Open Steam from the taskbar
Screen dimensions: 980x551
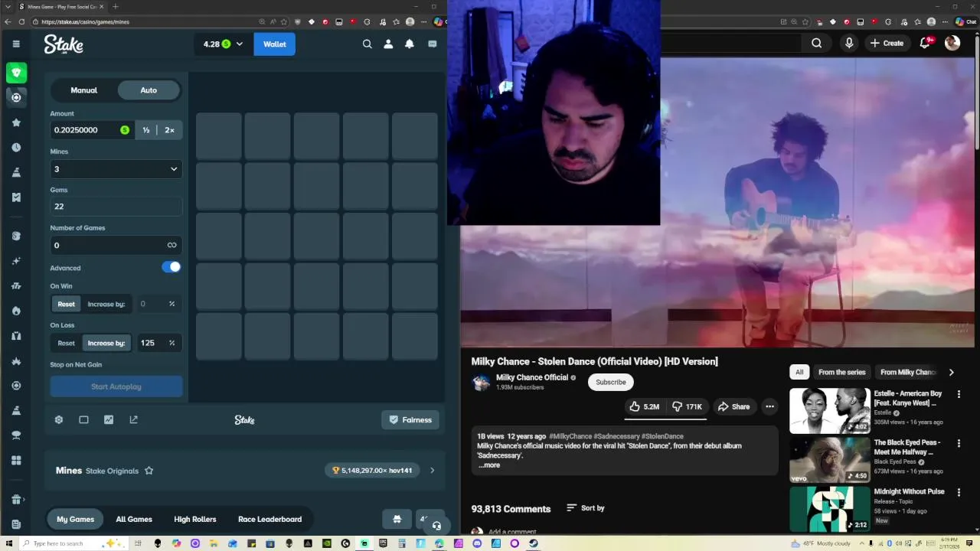[534, 543]
